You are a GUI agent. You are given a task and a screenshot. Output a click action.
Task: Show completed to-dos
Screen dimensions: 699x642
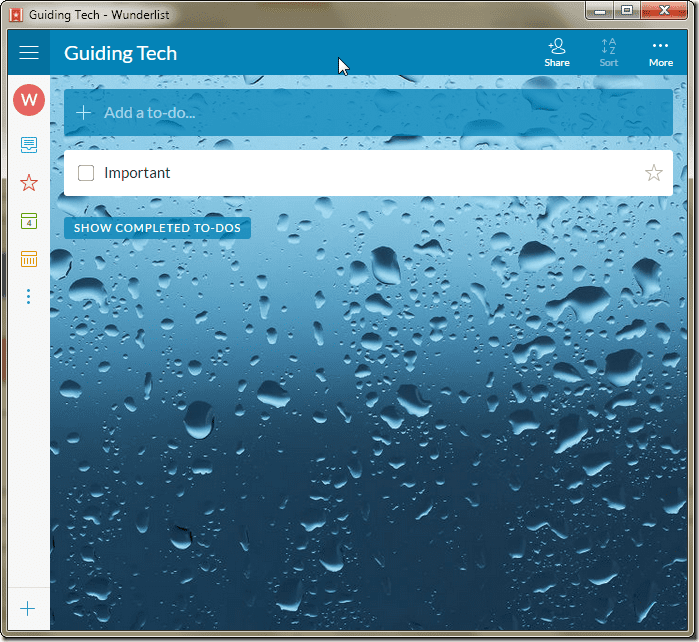(x=157, y=228)
